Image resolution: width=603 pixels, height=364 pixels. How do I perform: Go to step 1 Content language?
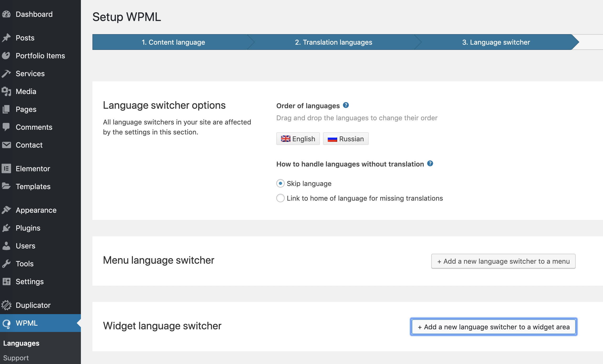coord(173,42)
